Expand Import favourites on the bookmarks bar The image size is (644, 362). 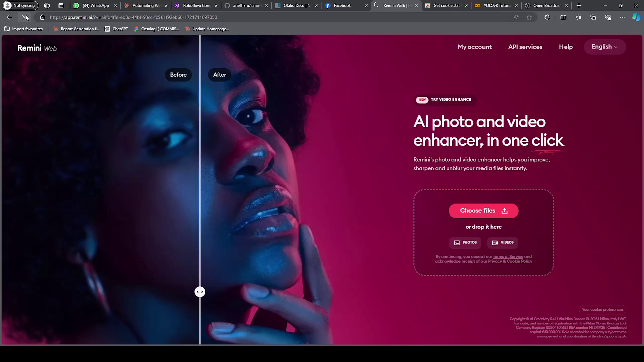pos(23,29)
